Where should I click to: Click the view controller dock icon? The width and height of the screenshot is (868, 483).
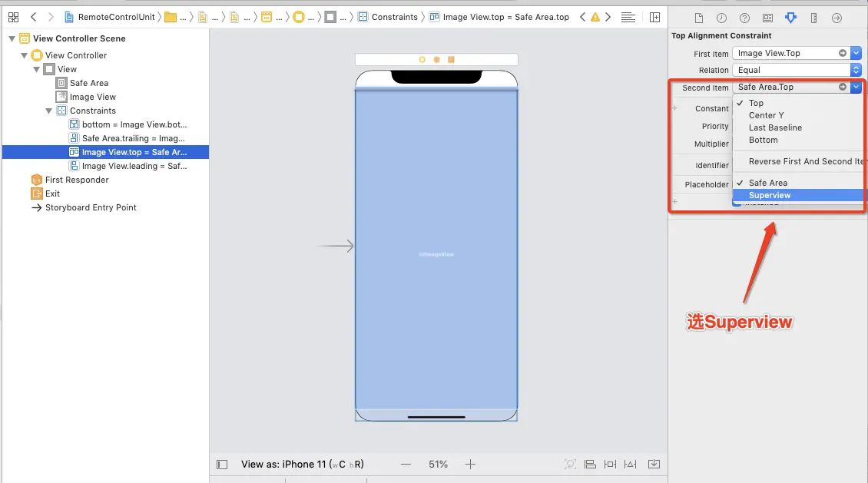point(422,59)
